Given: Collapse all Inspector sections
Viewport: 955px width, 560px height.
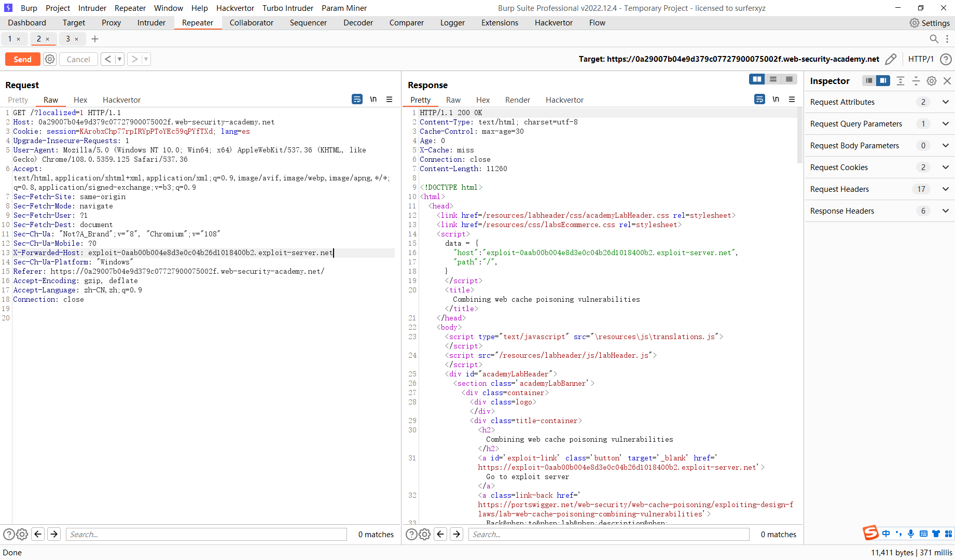Looking at the screenshot, I should pyautogui.click(x=916, y=81).
